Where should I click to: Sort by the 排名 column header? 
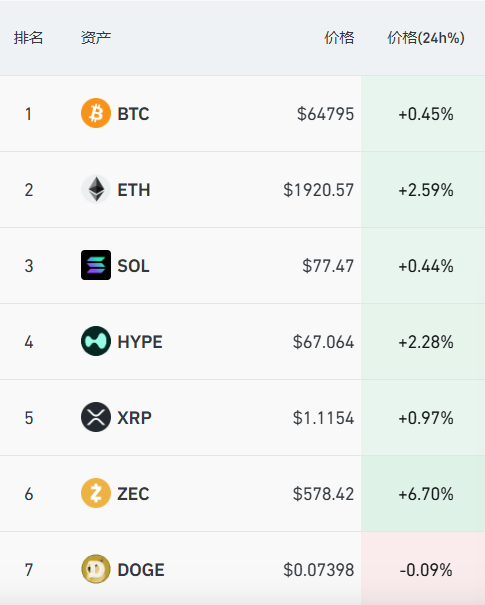click(28, 38)
